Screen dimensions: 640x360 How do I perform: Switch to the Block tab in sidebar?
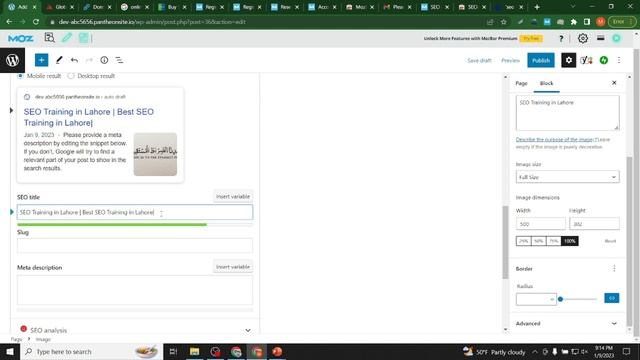point(547,83)
